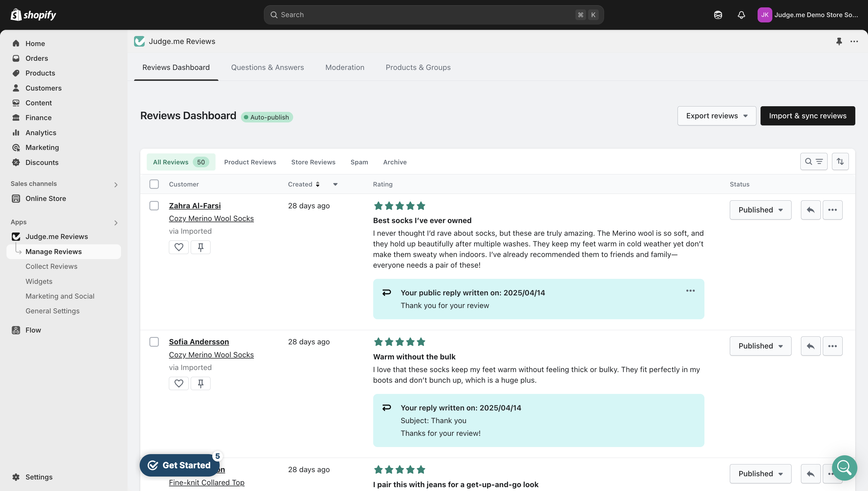Screen dimensions: 868x491
Task: Show the Archive reviews tab
Action: (395, 162)
